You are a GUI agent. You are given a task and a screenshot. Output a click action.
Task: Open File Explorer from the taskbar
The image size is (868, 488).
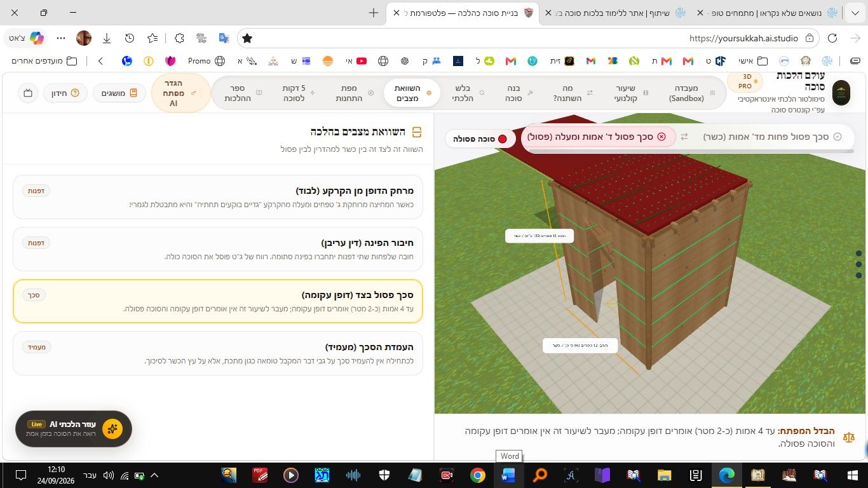coord(664,475)
